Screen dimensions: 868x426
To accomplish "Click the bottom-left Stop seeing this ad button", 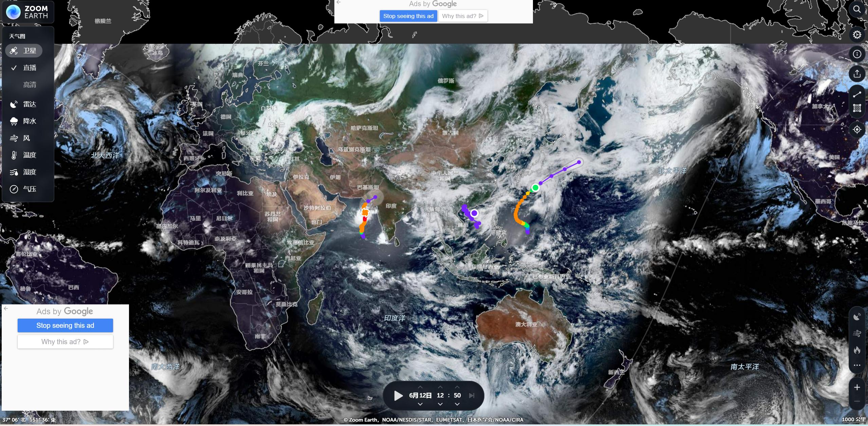I will pos(65,325).
